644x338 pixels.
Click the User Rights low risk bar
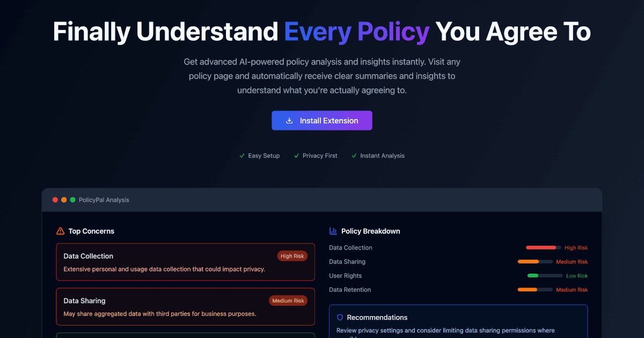coord(543,275)
